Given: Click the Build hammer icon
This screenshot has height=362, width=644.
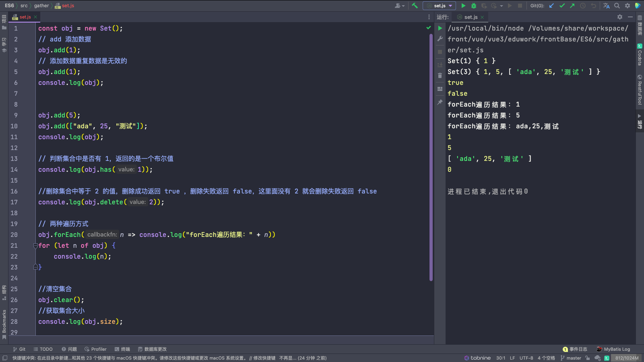Looking at the screenshot, I should point(415,6).
